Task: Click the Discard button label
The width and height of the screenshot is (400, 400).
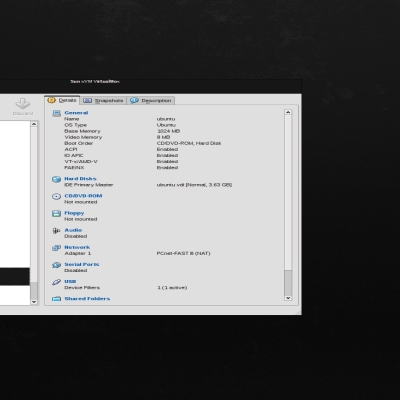Action: [x=23, y=113]
